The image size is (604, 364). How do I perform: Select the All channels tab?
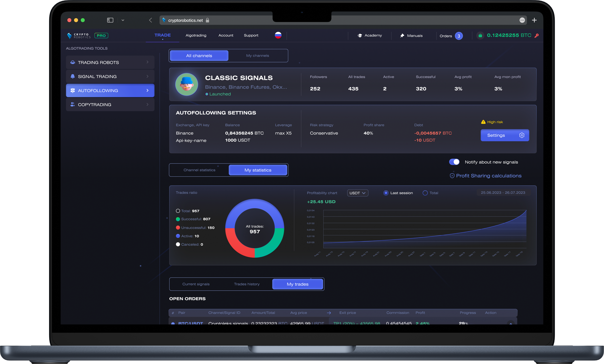click(199, 56)
